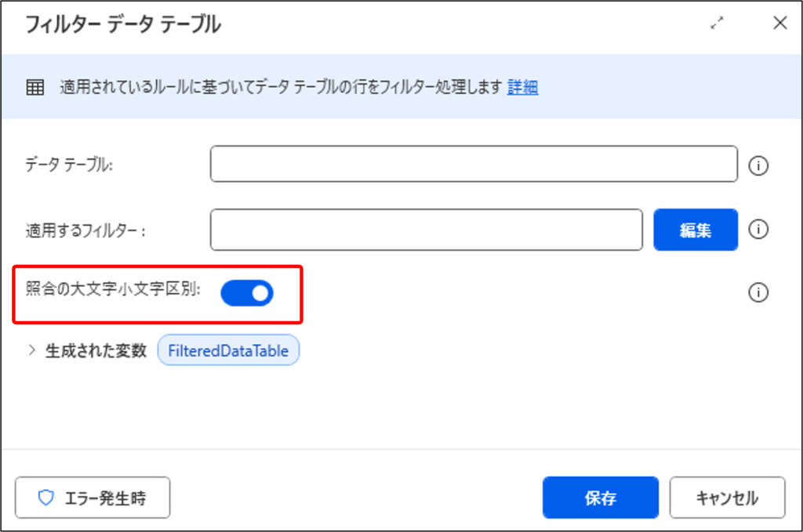Viewport: 803px width, 532px height.
Task: Click the 適用するフィルター input field
Action: [x=426, y=230]
